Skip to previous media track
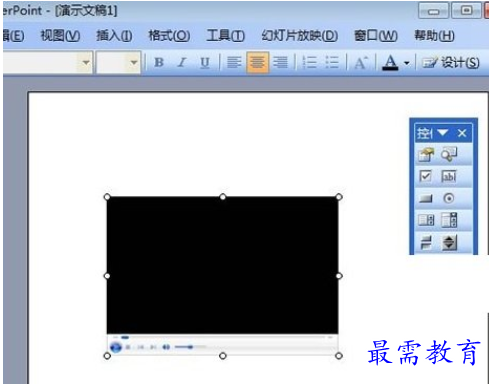 click(x=140, y=347)
